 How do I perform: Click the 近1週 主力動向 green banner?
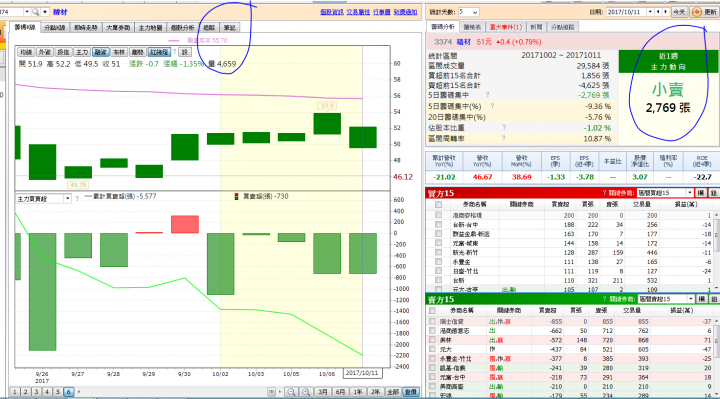click(668, 61)
